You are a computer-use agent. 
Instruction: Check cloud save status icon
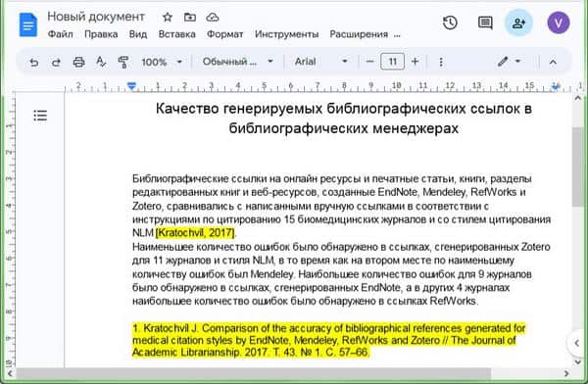click(213, 17)
